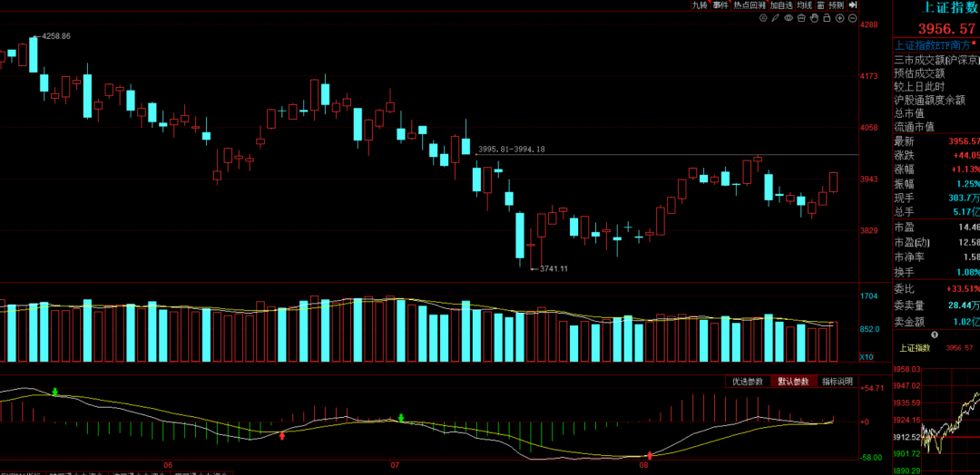Click the 涨跌 +44.05 row
The width and height of the screenshot is (980, 475).
pyautogui.click(x=936, y=155)
